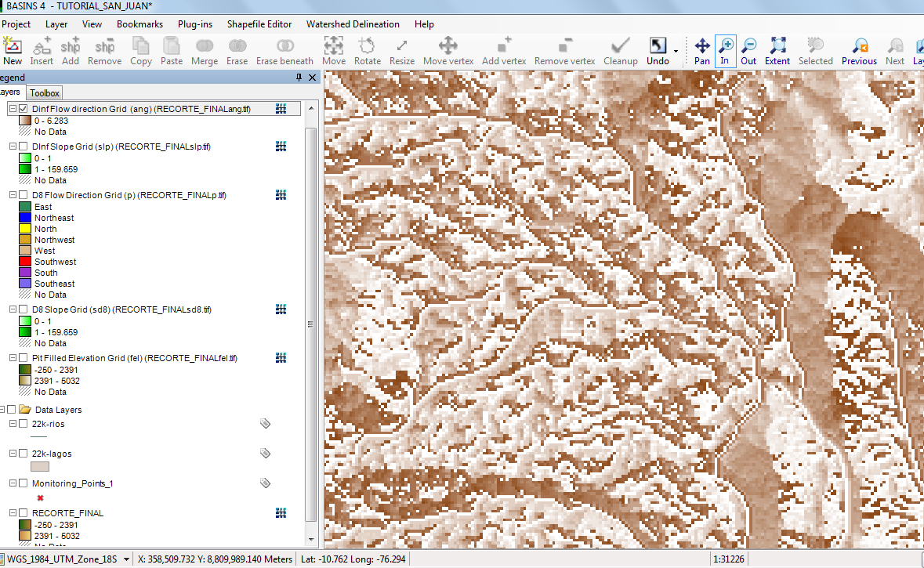Select the Remove shape tool
The width and height of the screenshot is (924, 568).
pyautogui.click(x=104, y=51)
